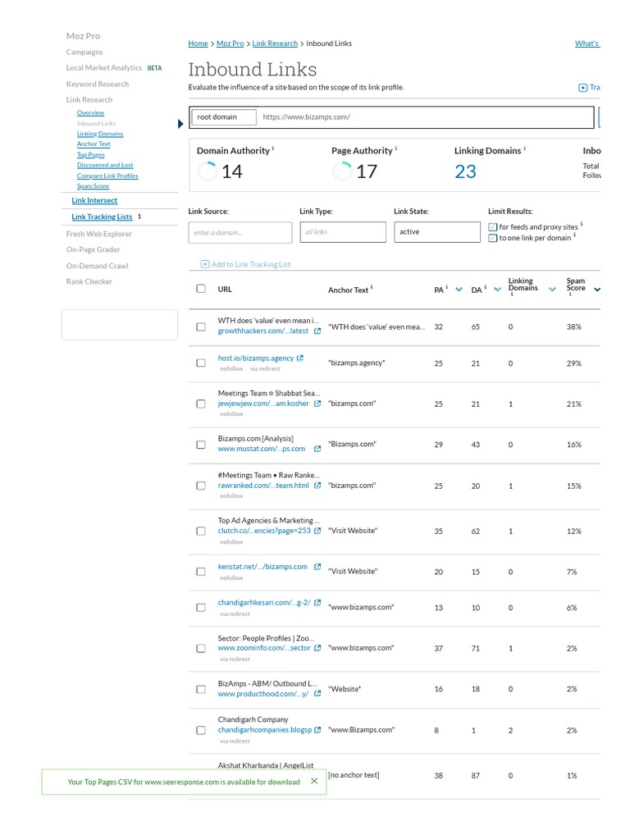Toggle select-all checkbox in table header
This screenshot has height=840, width=630.
[201, 289]
